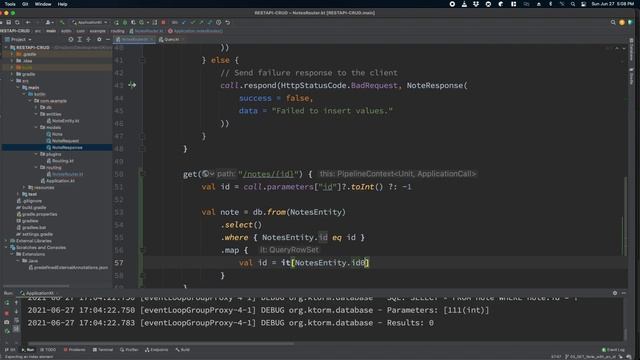This screenshot has width=640, height=360.
Task: Select NoteResponse file in project tree
Action: click(64, 147)
